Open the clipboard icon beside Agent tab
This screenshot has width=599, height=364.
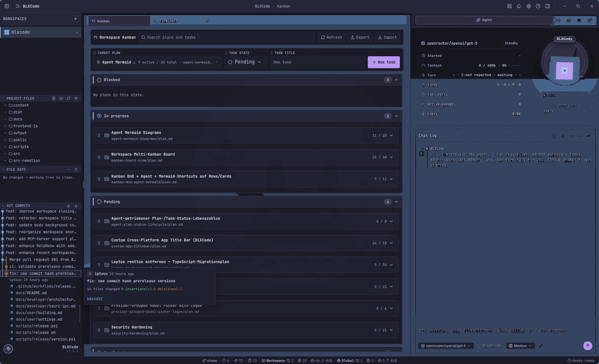tap(568, 20)
